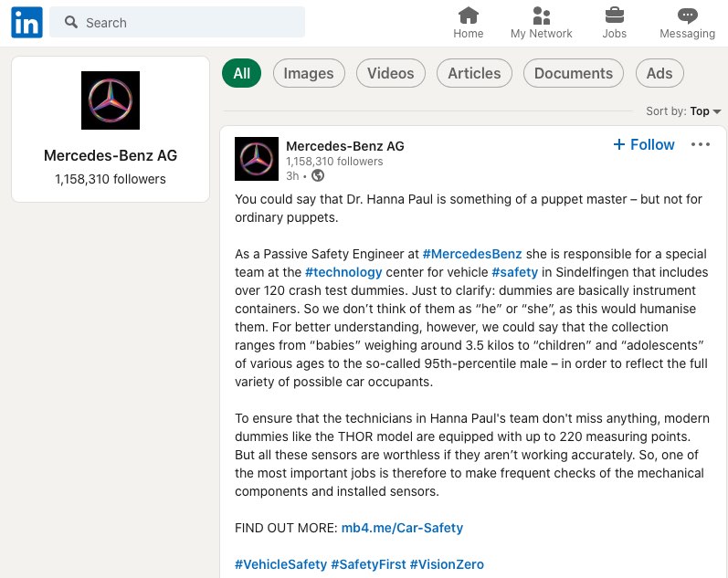Click the #VisionZero hashtag
Viewport: 728px width, 578px height.
click(447, 564)
